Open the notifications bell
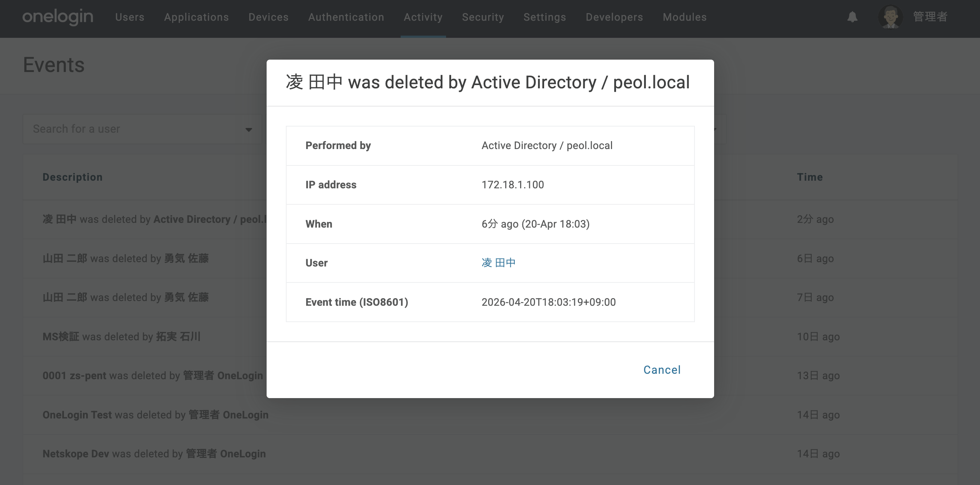This screenshot has width=980, height=485. (x=853, y=17)
